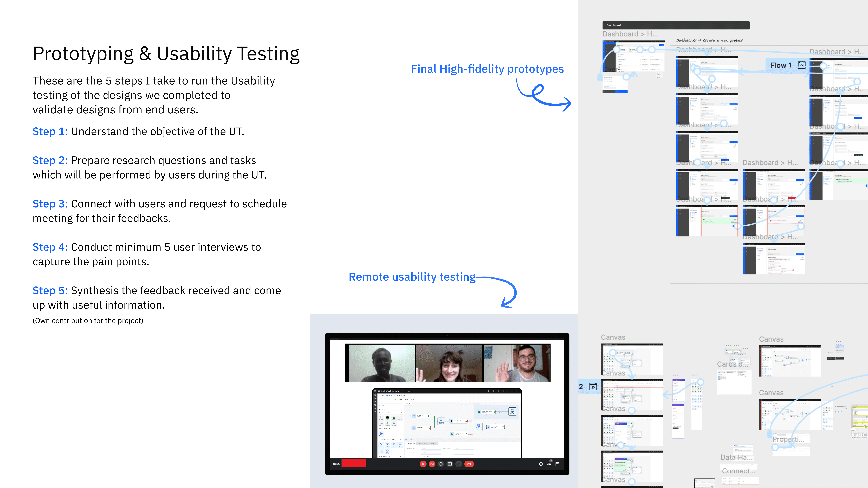Open the present screen share icon
The width and height of the screenshot is (868, 488).
450,464
